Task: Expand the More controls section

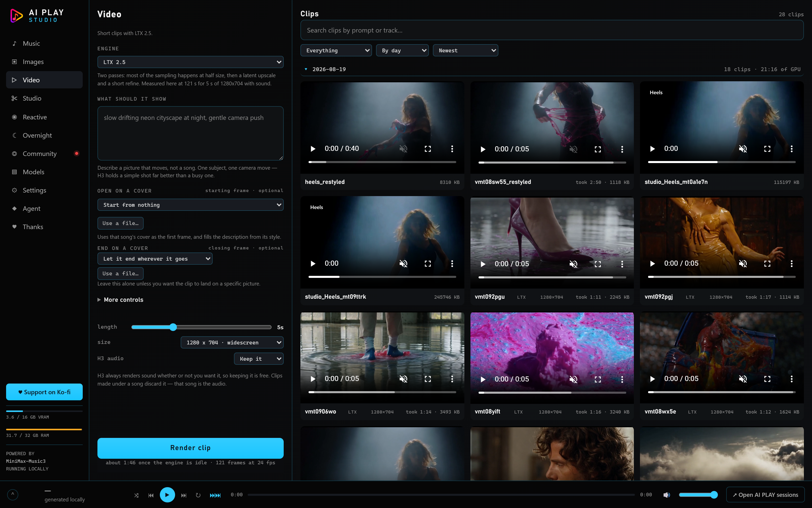Action: tap(120, 300)
